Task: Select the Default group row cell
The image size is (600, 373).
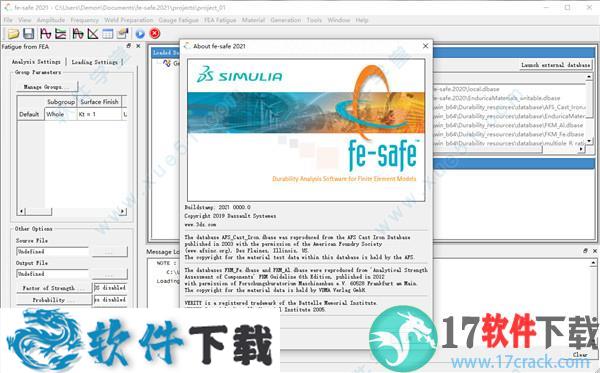Action: 31,114
